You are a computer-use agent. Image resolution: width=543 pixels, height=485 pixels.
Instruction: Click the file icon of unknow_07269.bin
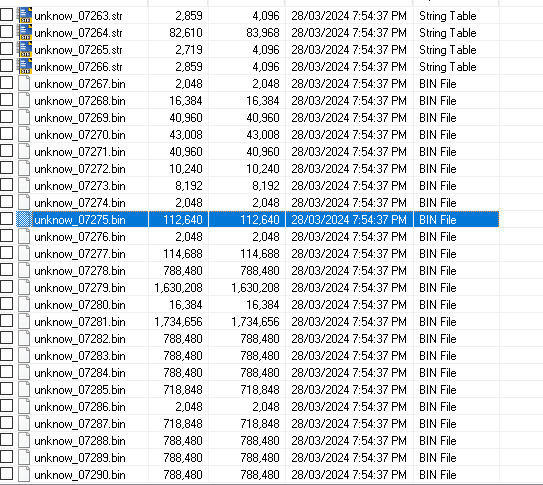[x=24, y=117]
